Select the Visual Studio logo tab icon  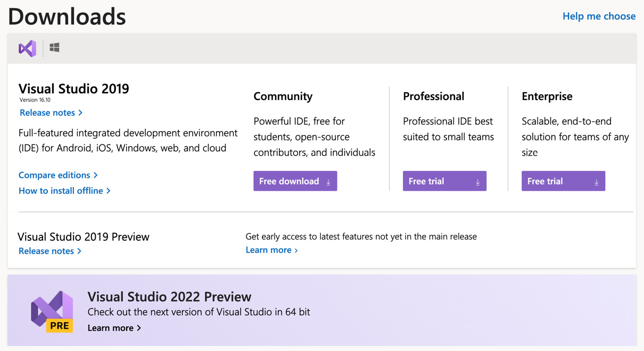tap(27, 48)
